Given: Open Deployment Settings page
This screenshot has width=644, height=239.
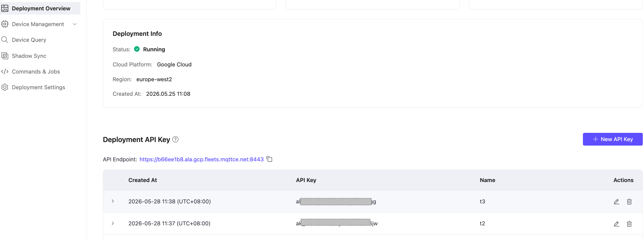Looking at the screenshot, I should click(39, 87).
